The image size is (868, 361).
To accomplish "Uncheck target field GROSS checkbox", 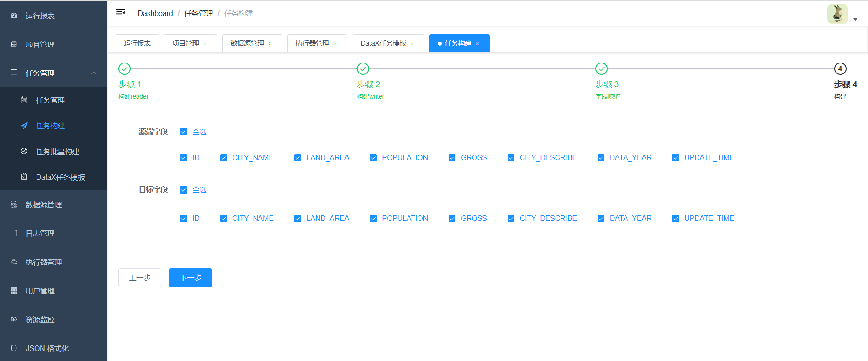I will pos(452,218).
